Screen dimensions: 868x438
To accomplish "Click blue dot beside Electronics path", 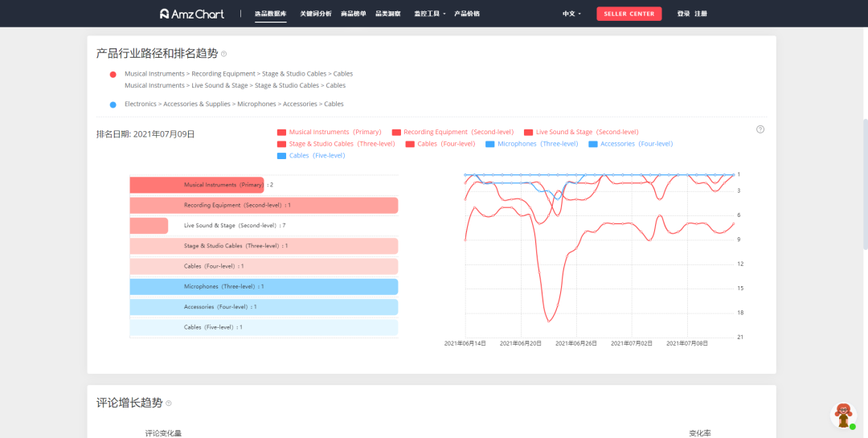I will 113,104.
